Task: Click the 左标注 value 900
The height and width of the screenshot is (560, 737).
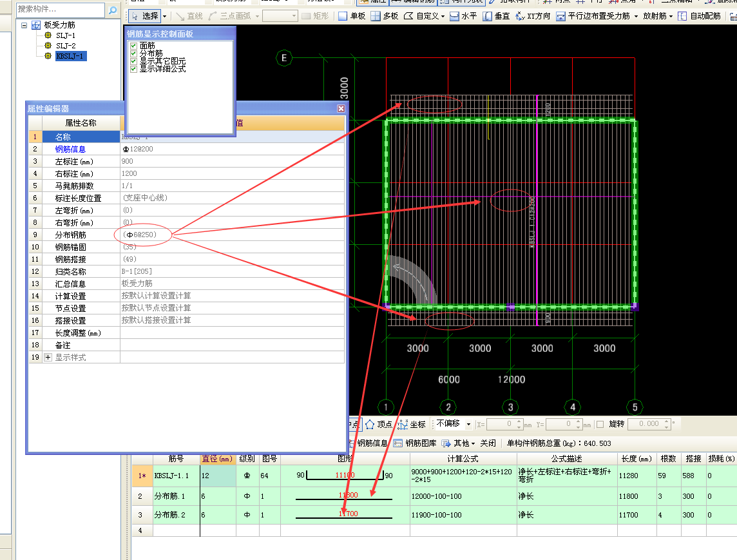Action: [232, 161]
